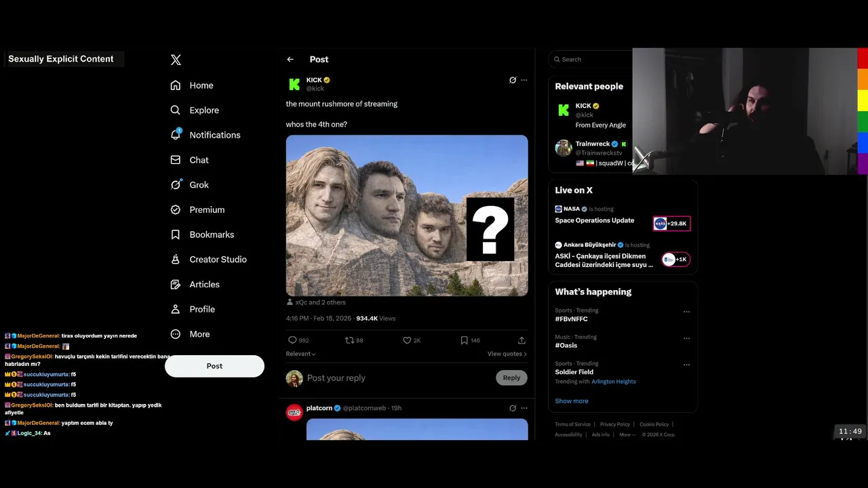Screen dimensions: 868x488
Task: Click the white Post button
Action: point(214,366)
